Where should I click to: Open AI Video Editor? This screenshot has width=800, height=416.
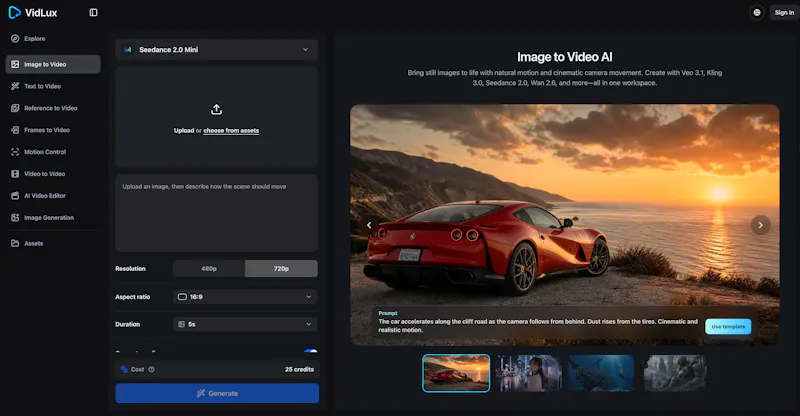point(53,196)
